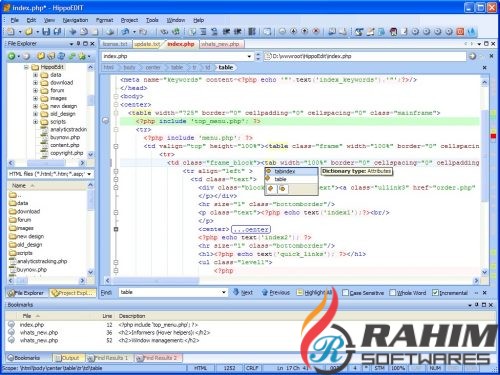Click the Refresh icon in File Explorer toolbar
The image size is (500, 375).
(x=61, y=56)
